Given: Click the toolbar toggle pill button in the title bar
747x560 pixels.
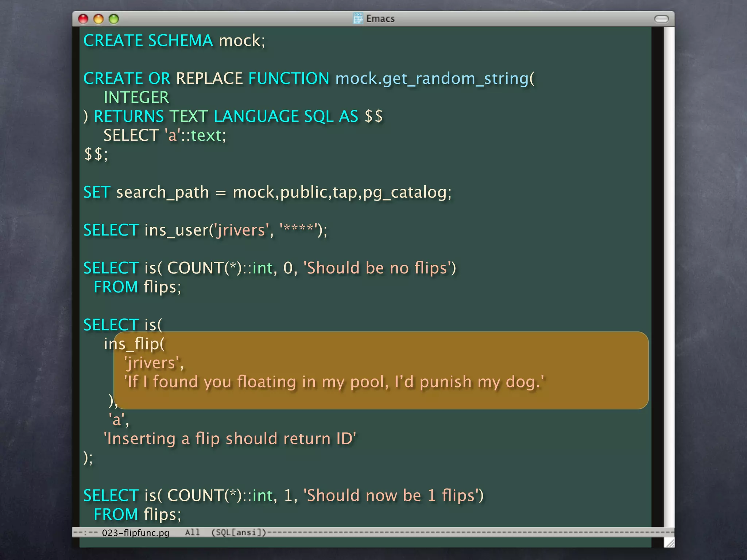Looking at the screenshot, I should coord(661,19).
